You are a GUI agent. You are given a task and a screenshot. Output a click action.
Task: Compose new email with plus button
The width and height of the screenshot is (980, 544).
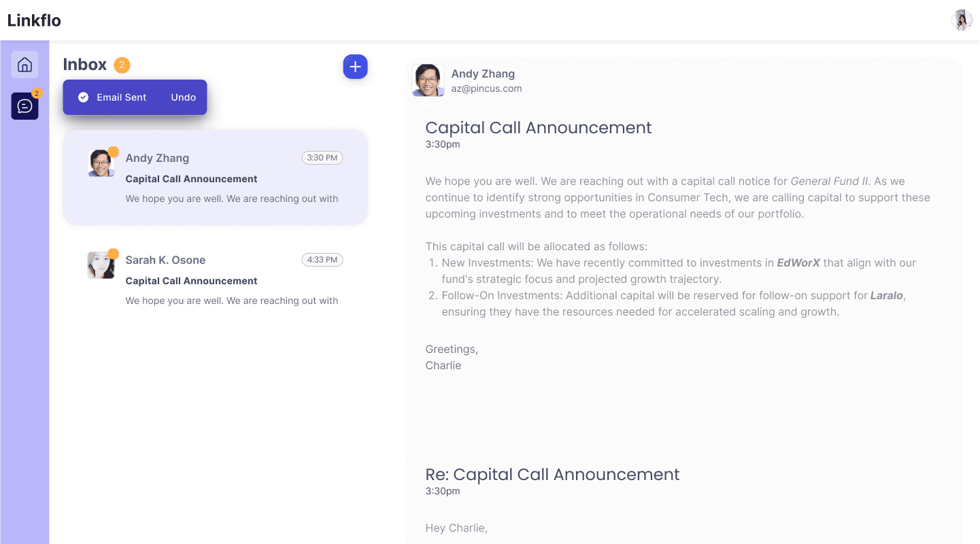click(x=355, y=67)
